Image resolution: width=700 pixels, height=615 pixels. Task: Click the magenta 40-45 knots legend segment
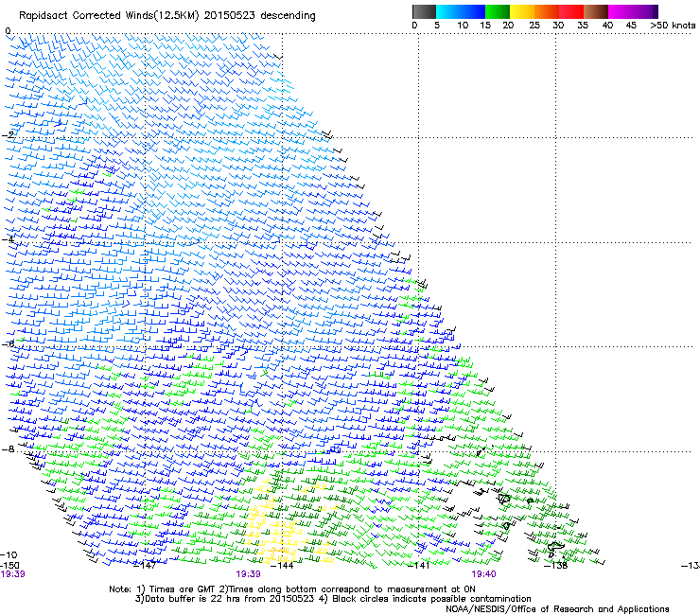coord(621,11)
